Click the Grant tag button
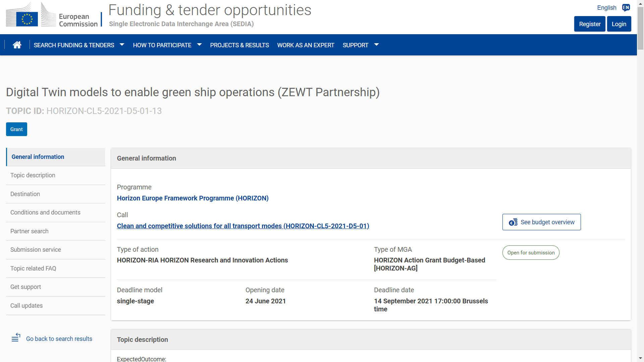 click(x=16, y=129)
